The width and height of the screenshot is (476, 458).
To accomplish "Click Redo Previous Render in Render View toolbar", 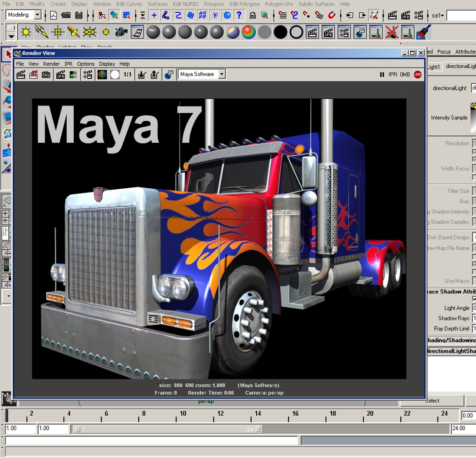I will pyautogui.click(x=21, y=75).
